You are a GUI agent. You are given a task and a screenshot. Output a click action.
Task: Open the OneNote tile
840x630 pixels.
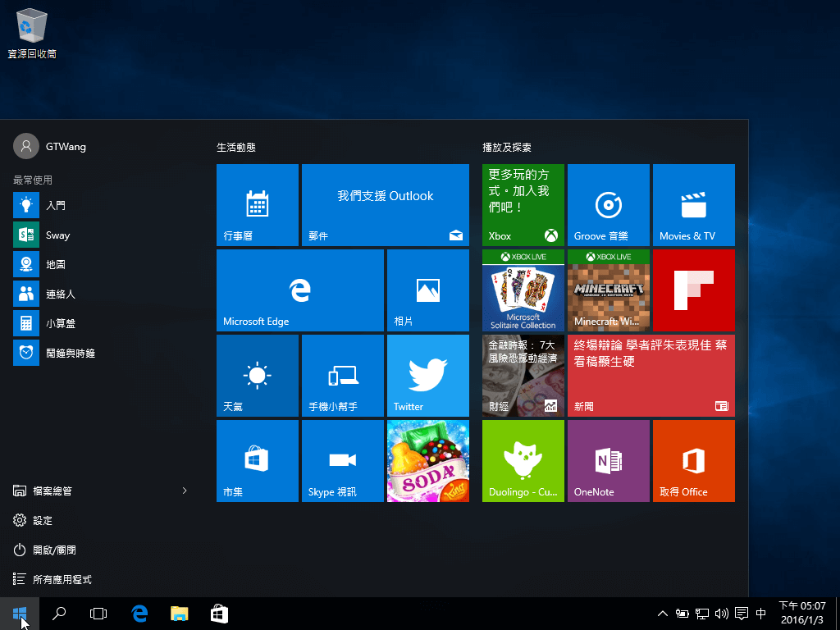[608, 460]
